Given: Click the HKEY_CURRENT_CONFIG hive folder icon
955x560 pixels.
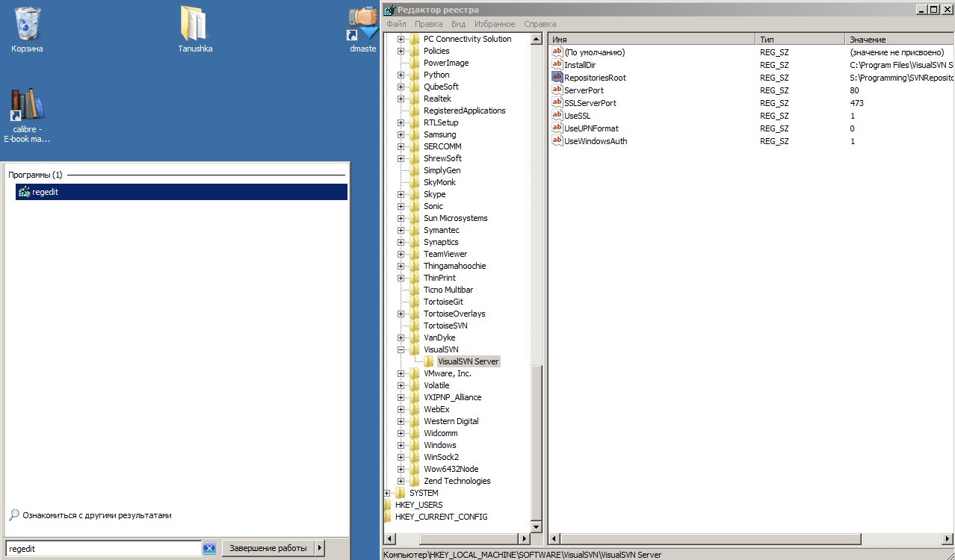Looking at the screenshot, I should [x=388, y=517].
